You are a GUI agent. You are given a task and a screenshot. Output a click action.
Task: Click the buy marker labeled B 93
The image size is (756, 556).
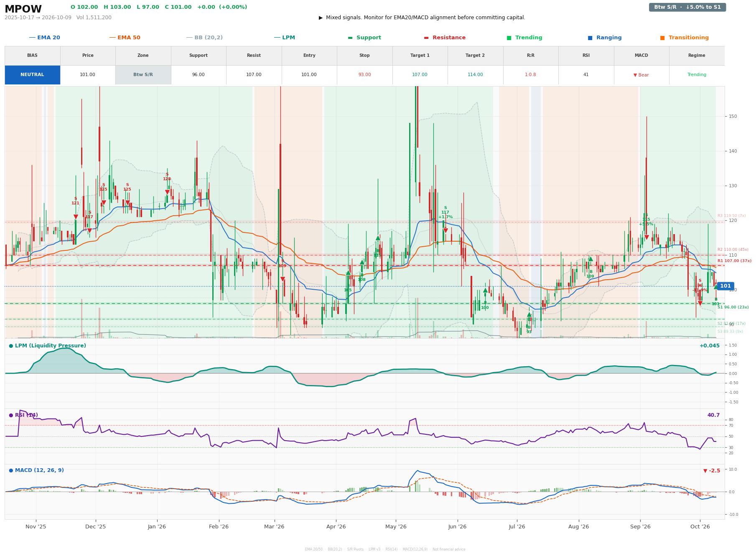pyautogui.click(x=529, y=315)
